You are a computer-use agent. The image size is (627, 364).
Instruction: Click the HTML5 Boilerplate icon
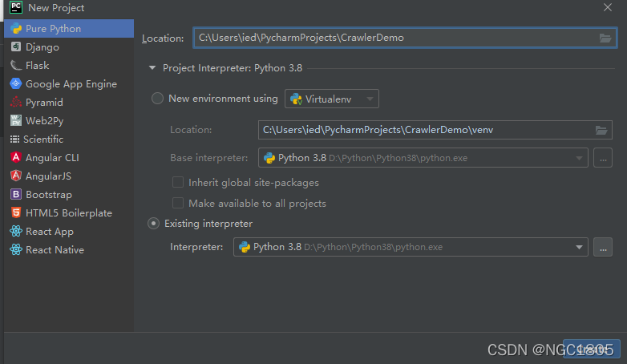(x=15, y=212)
